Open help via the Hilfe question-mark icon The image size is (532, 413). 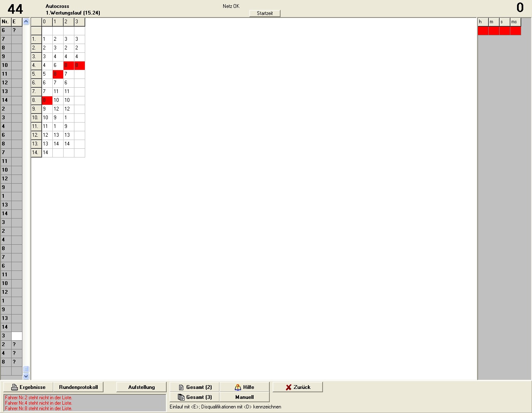238,387
